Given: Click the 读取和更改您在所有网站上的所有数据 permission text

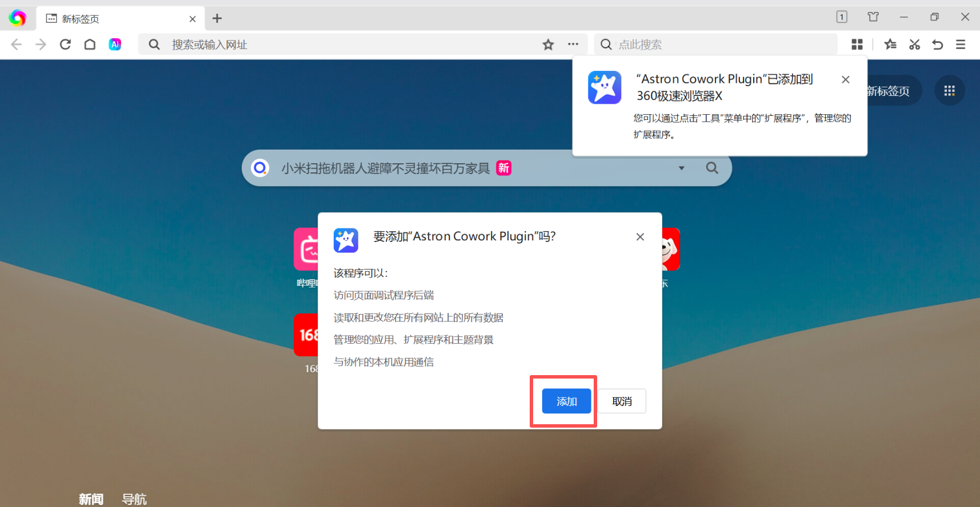Looking at the screenshot, I should click(x=418, y=317).
